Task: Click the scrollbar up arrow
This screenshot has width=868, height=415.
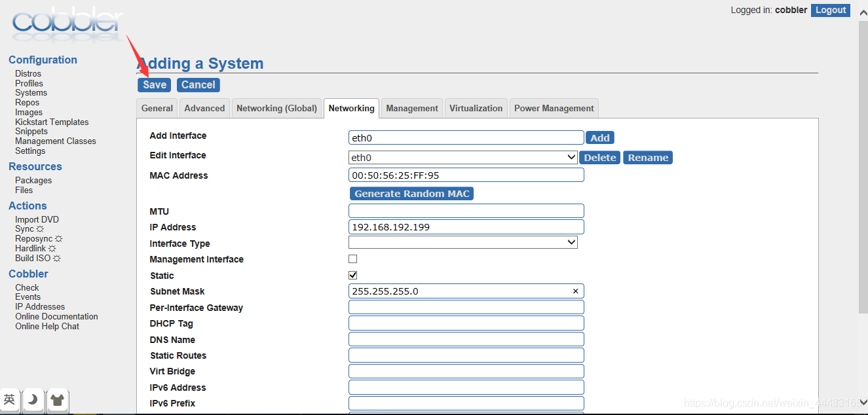Action: (x=863, y=12)
